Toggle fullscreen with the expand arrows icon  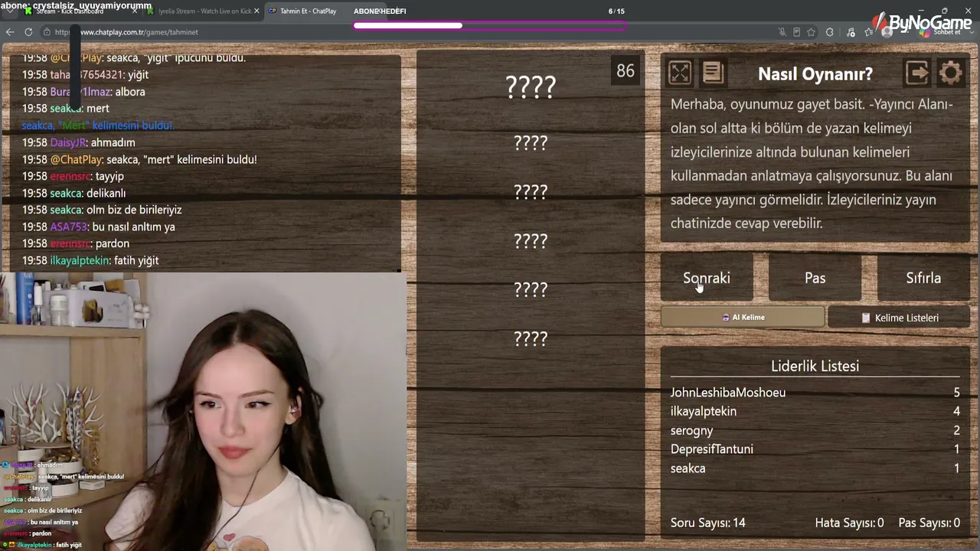pos(680,73)
